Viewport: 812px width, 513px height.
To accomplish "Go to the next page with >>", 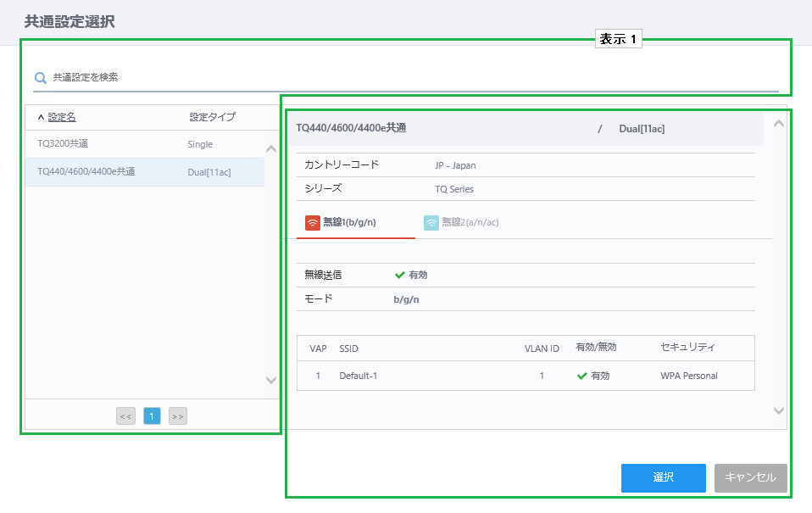I will [177, 416].
